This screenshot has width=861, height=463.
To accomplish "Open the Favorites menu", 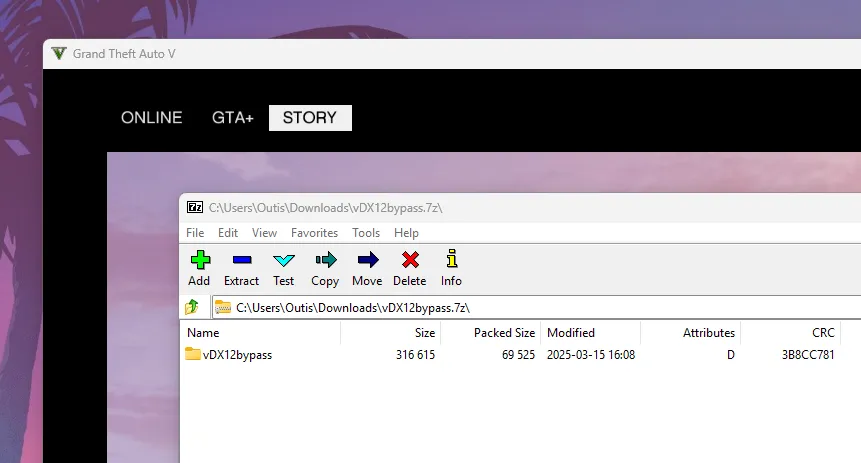I will tap(314, 233).
